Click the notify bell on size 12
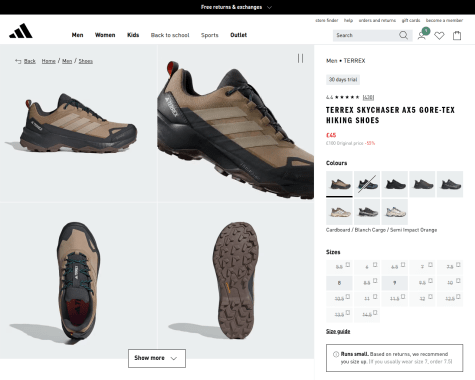 (x=430, y=297)
